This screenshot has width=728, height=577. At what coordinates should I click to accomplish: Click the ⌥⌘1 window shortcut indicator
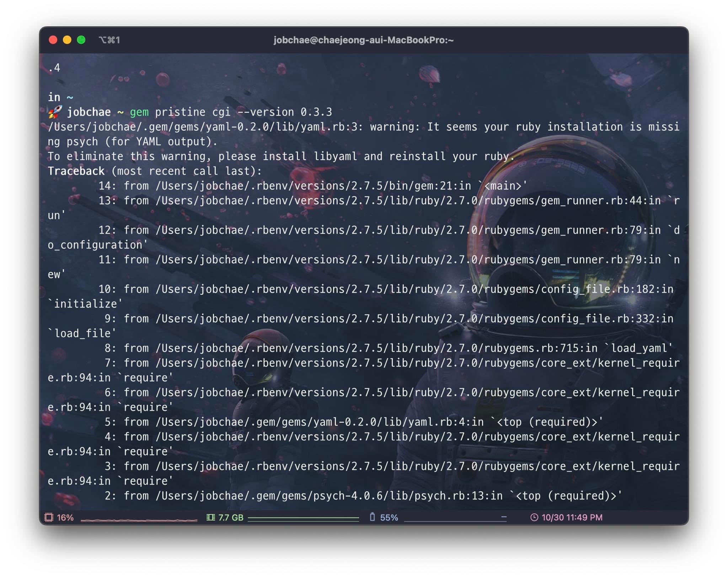(109, 40)
